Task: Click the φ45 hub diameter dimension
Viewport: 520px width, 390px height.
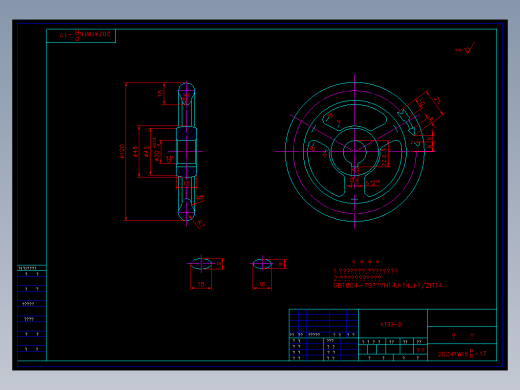Action: pos(135,151)
